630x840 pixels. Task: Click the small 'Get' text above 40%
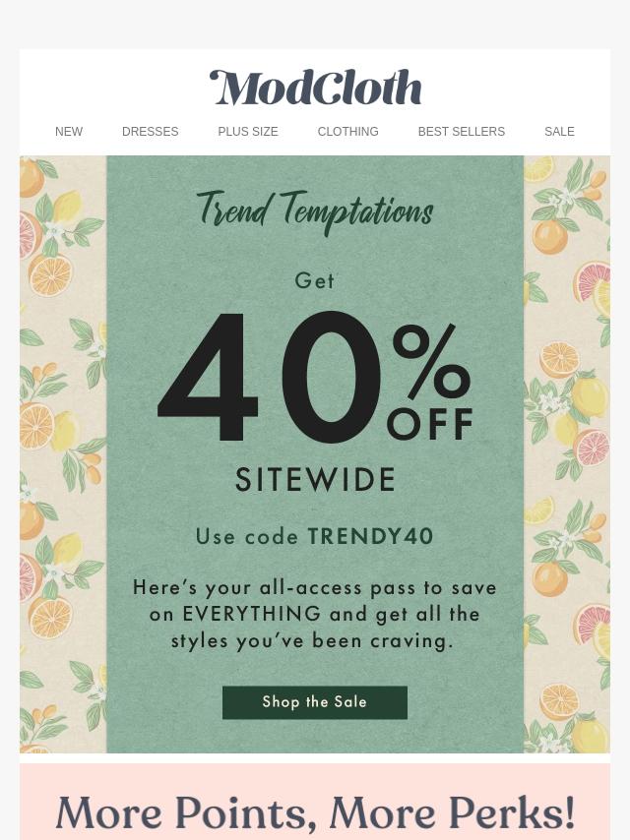(315, 280)
